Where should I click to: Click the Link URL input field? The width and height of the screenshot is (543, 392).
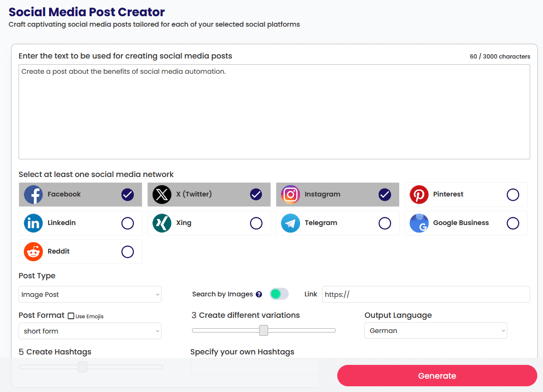click(425, 294)
